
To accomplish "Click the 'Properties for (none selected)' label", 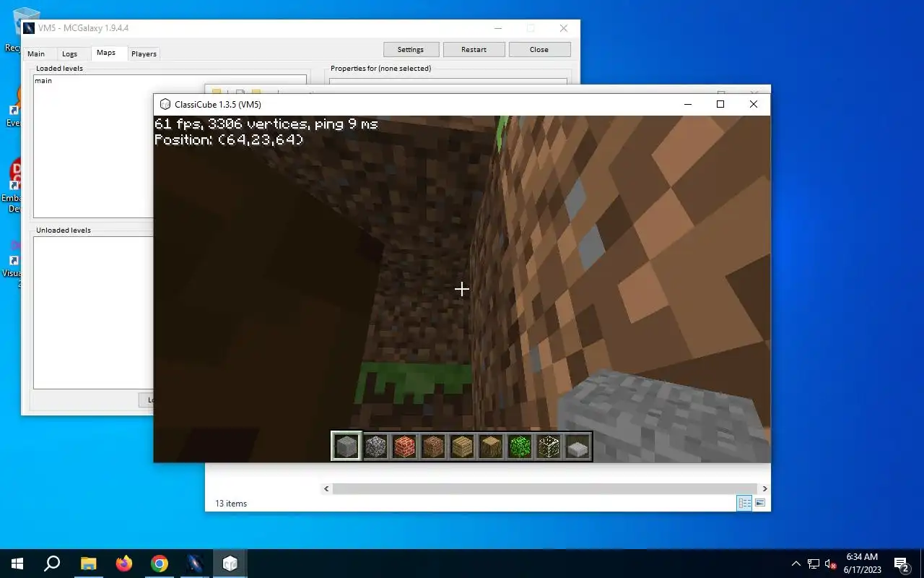I will click(380, 69).
